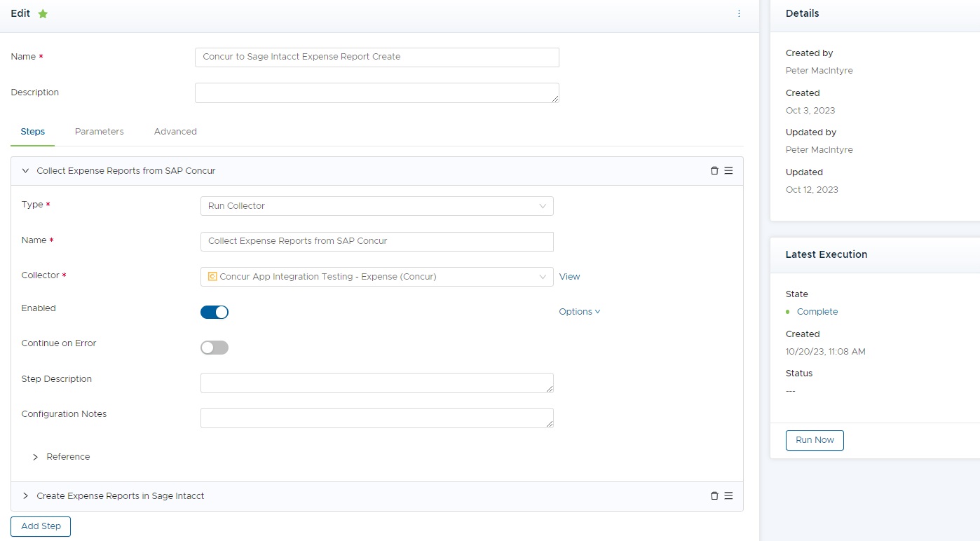Click the trash icon on the Collect Expense Reports step
This screenshot has height=541, width=980.
pos(714,170)
